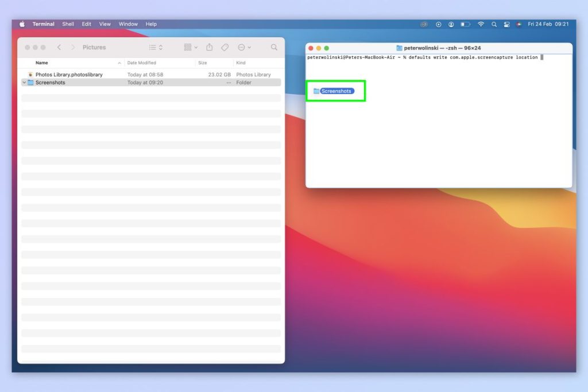Screen dimensions: 588x392
Task: Open the Shell menu in Terminal
Action: (x=68, y=24)
